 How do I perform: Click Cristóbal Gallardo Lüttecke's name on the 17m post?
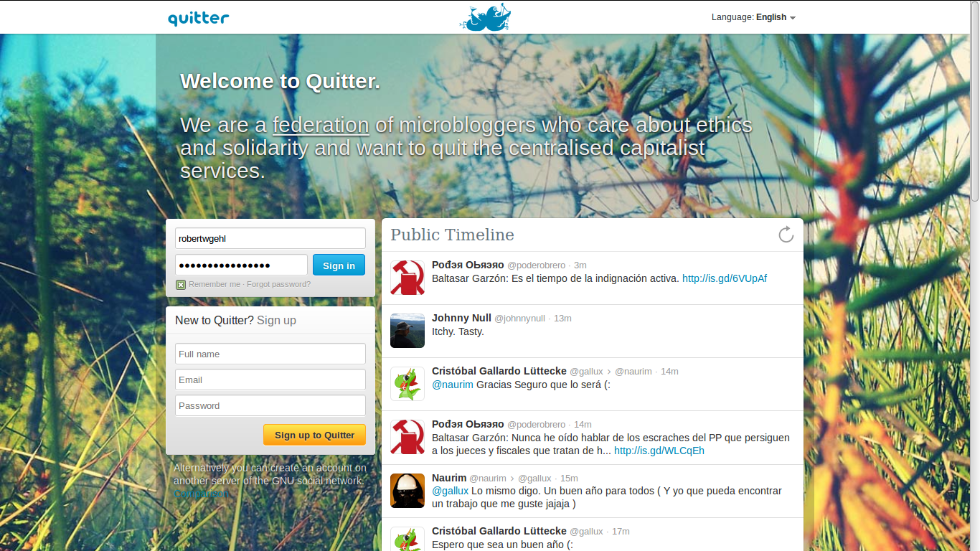click(x=499, y=531)
